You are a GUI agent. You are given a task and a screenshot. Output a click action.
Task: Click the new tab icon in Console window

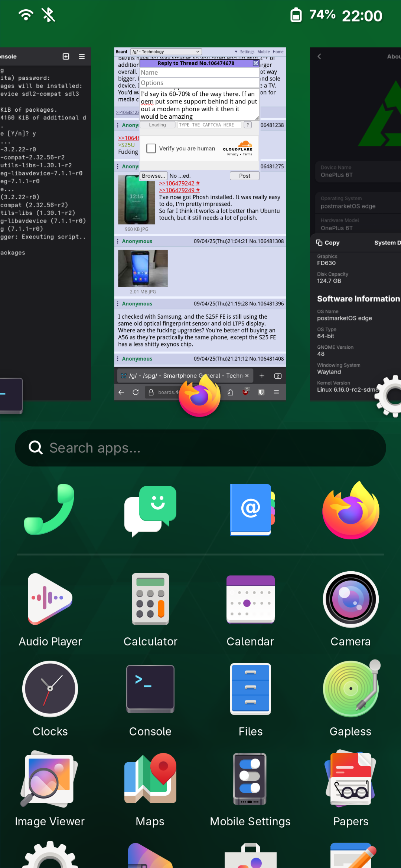point(66,56)
